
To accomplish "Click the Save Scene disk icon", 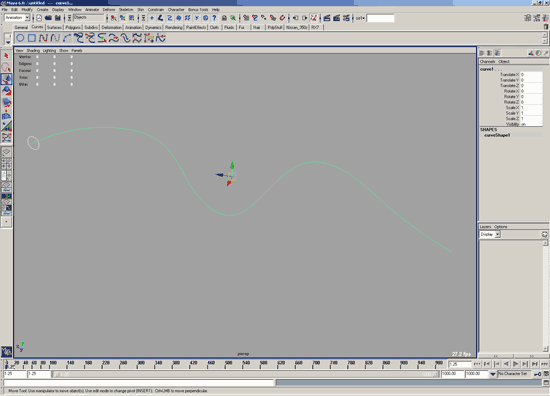I will [x=58, y=18].
